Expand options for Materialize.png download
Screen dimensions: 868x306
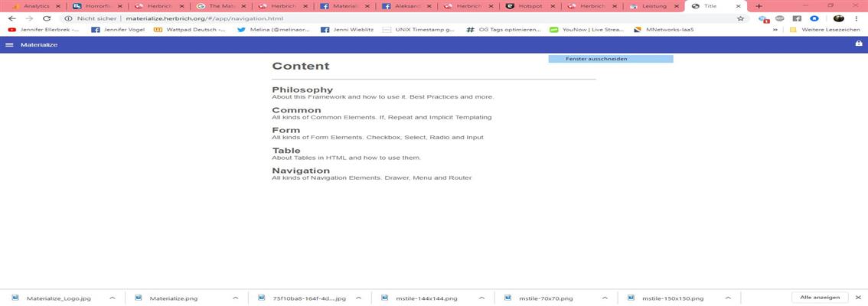click(235, 298)
